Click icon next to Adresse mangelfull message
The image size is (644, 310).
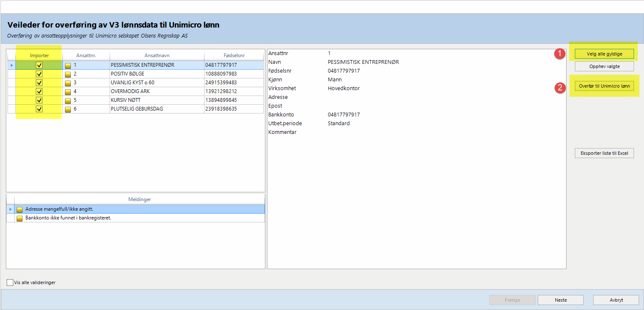(20, 209)
